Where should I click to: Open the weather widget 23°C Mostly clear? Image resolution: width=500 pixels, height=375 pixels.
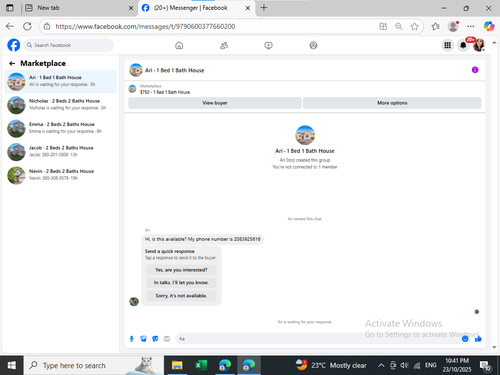331,365
